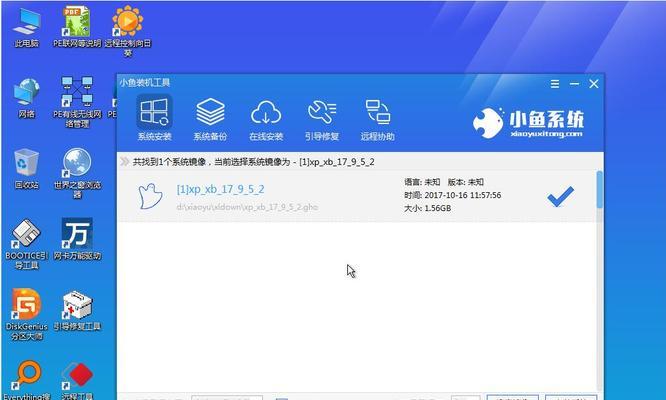Open the 回收站 recycle bin

26,169
